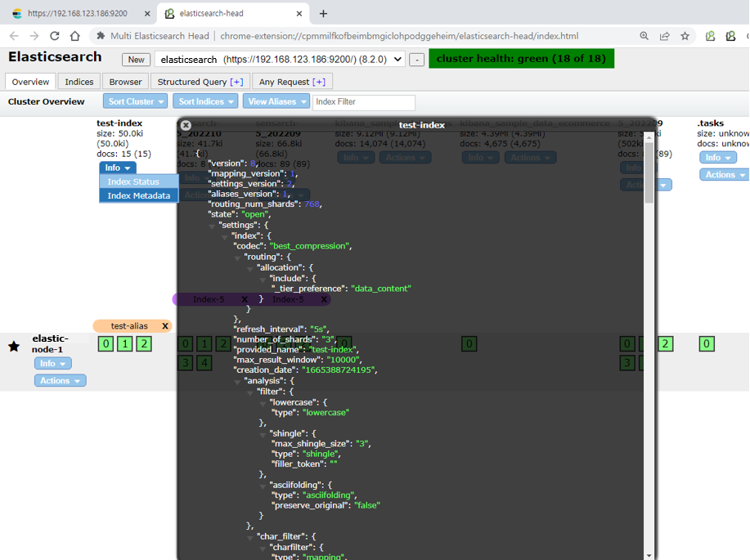Select shard 0 of test-index

pos(106,344)
